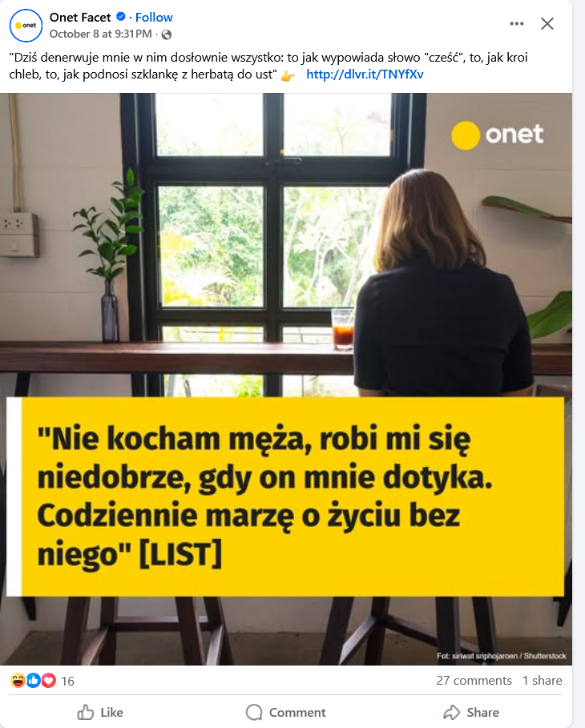View the 16 reactions count

68,681
